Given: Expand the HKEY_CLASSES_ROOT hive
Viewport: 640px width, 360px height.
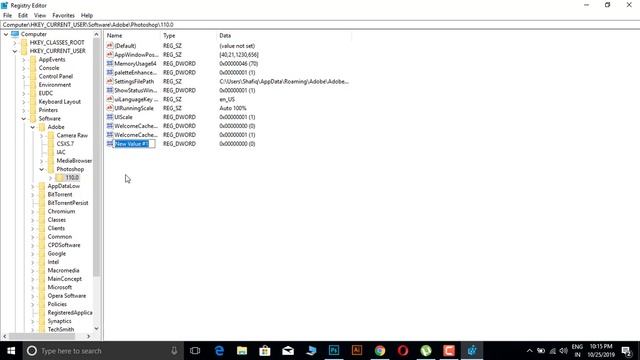Looking at the screenshot, I should pyautogui.click(x=15, y=42).
